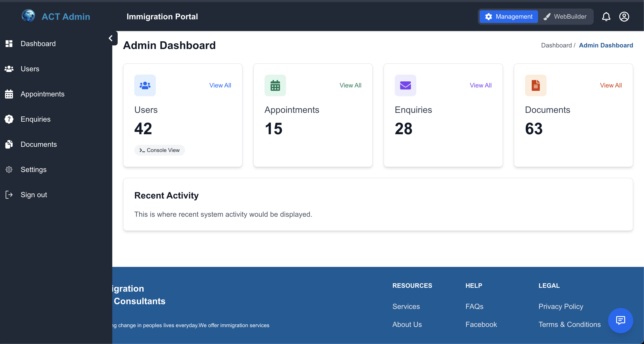Click the Dashboard breadcrumb link
Screen dimensions: 644x344
coord(556,45)
